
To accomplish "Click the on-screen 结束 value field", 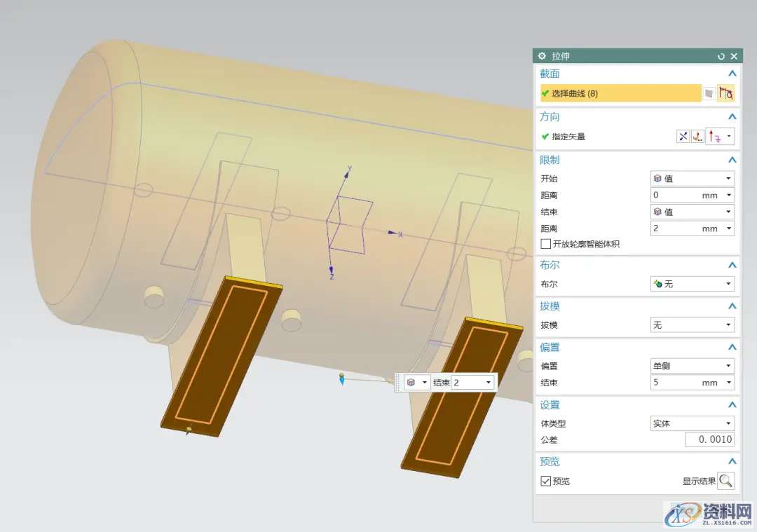I will (x=468, y=383).
